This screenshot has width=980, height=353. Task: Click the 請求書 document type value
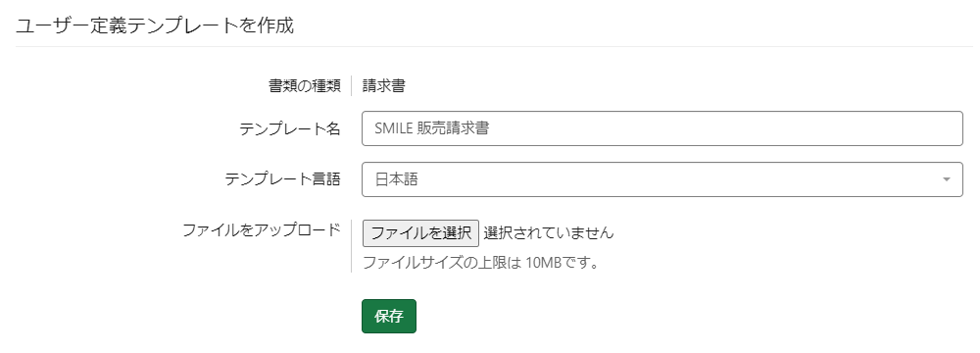pyautogui.click(x=384, y=86)
